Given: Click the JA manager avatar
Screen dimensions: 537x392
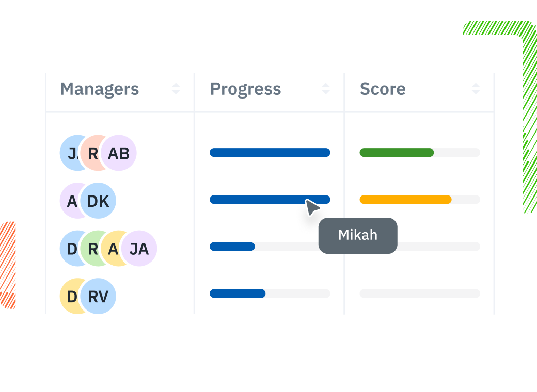Looking at the screenshot, I should (x=139, y=249).
